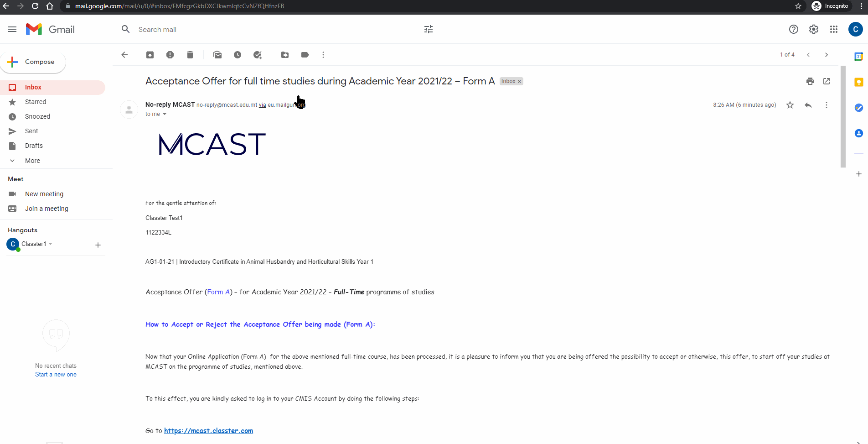868x444 pixels.
Task: Report this email as spam
Action: (x=170, y=55)
